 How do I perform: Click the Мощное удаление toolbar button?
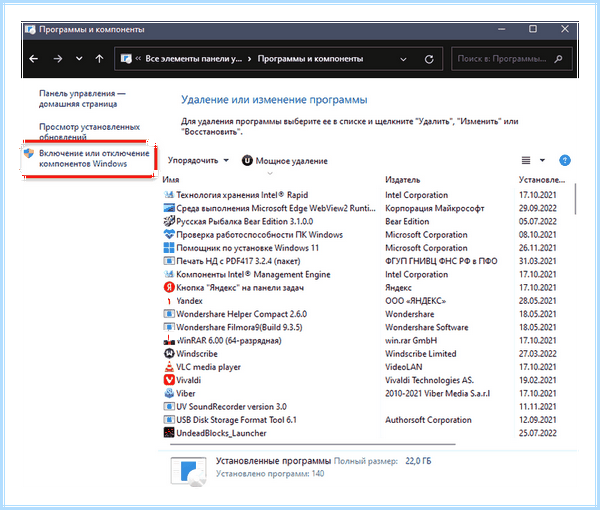pyautogui.click(x=284, y=161)
